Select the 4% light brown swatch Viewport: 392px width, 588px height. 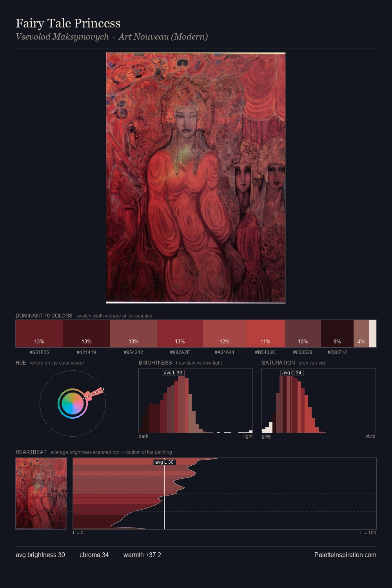[x=361, y=334]
